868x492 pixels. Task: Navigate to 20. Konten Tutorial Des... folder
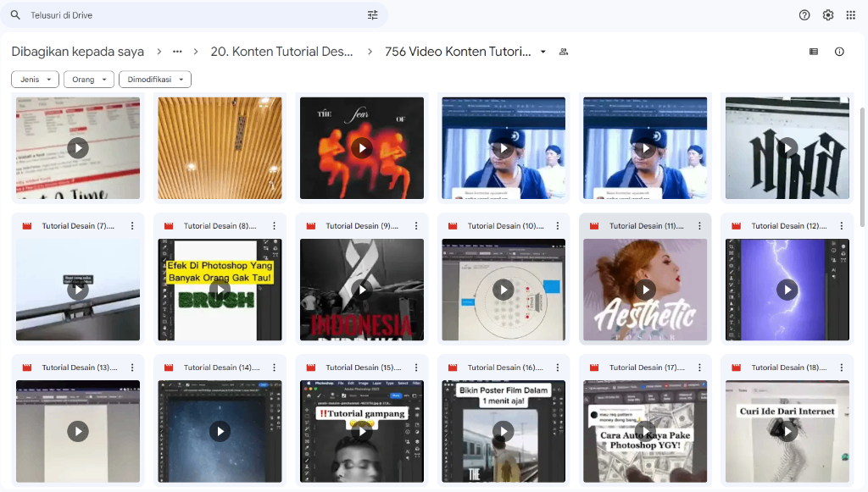tap(281, 52)
